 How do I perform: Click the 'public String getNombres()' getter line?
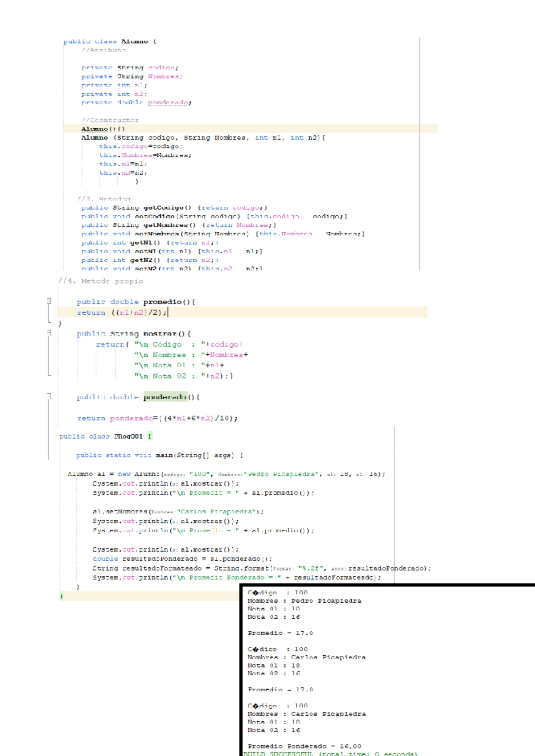point(179,225)
